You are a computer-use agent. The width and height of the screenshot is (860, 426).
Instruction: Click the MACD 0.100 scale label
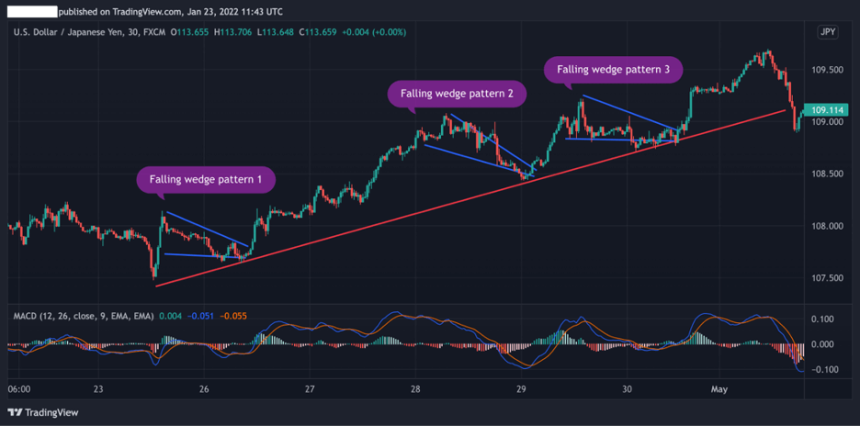pyautogui.click(x=824, y=319)
